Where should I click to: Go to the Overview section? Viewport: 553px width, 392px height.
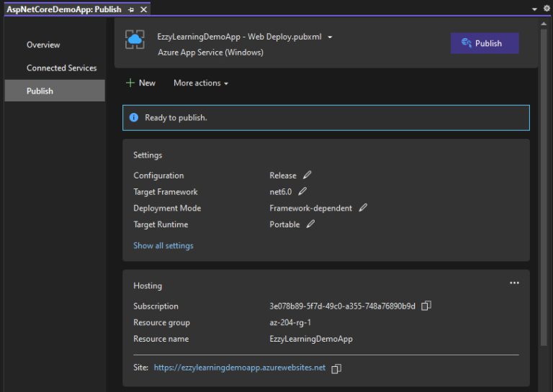tap(43, 45)
